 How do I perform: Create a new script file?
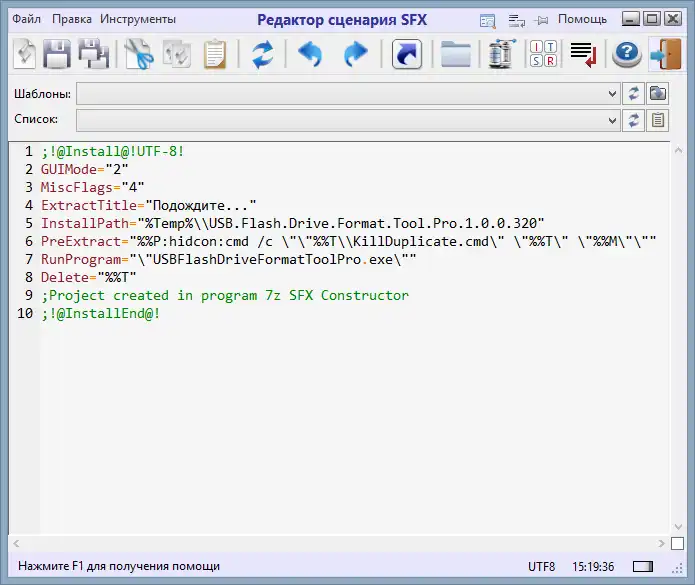point(24,54)
